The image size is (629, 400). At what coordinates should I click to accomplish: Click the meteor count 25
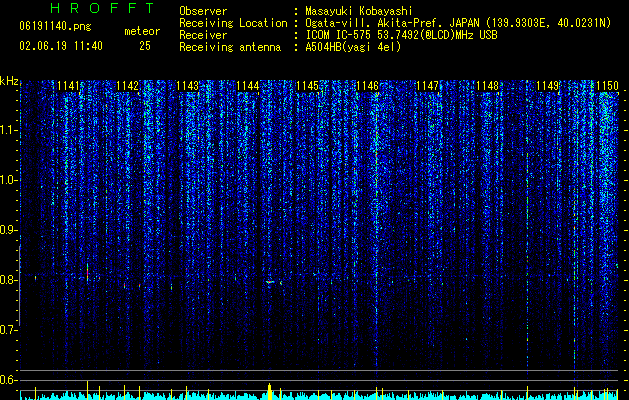click(x=145, y=46)
